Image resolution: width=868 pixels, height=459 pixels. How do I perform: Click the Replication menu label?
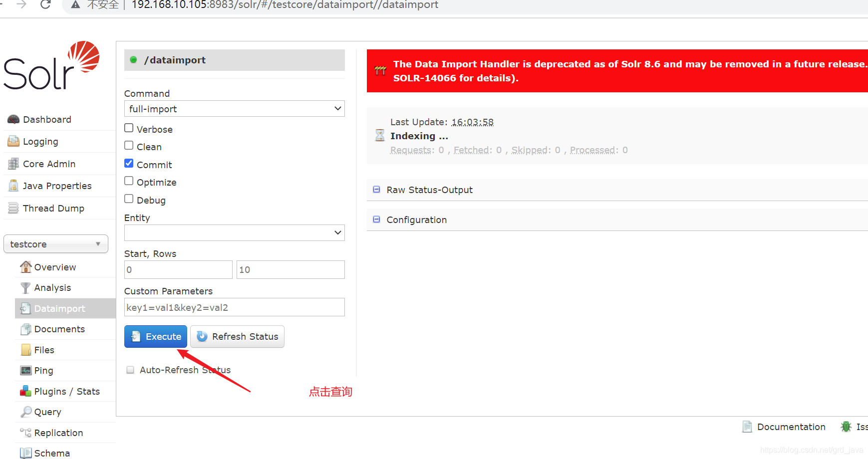tap(58, 433)
